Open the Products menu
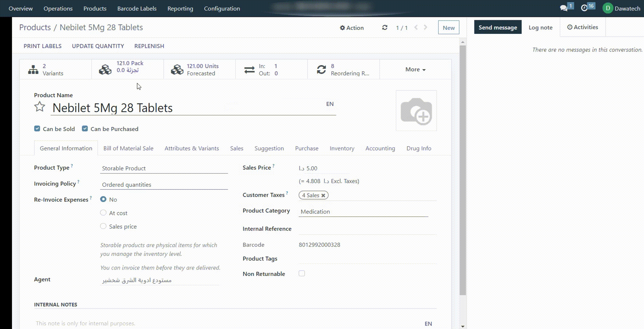 [95, 9]
